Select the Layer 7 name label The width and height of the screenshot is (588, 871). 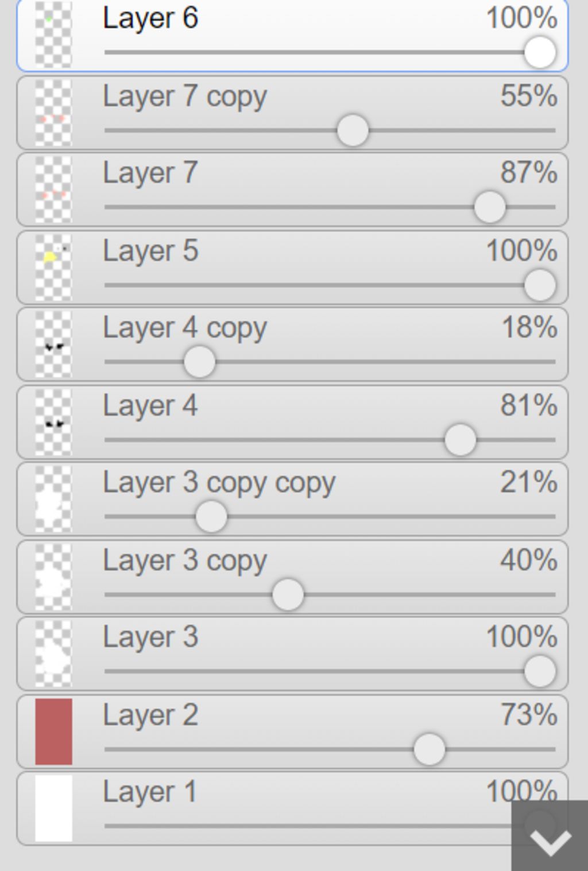(150, 172)
